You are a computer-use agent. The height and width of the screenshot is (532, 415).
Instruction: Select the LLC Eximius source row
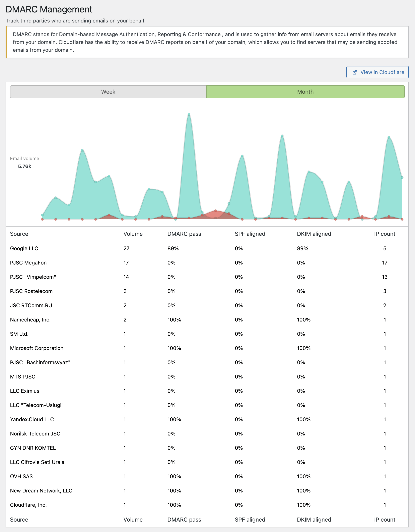[207, 391]
